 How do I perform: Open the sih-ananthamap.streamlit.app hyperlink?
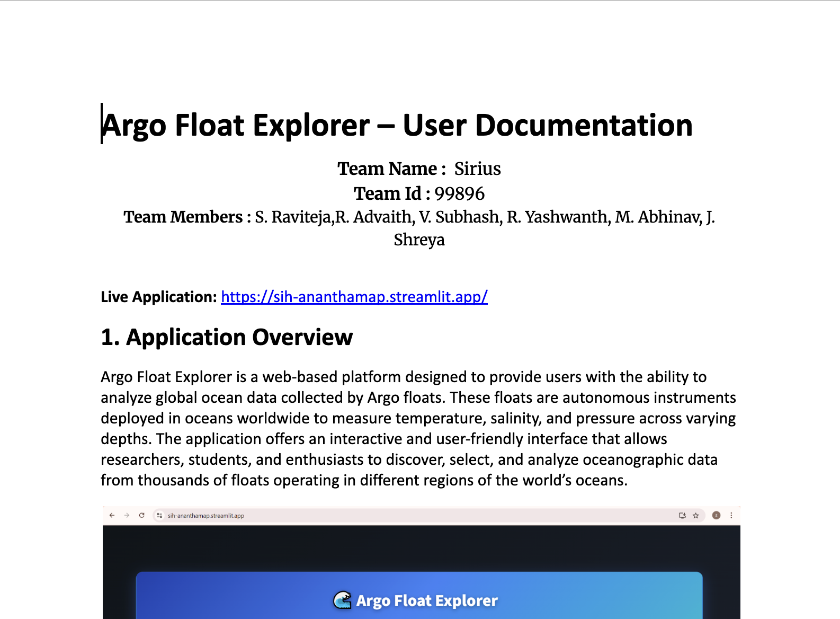click(354, 297)
